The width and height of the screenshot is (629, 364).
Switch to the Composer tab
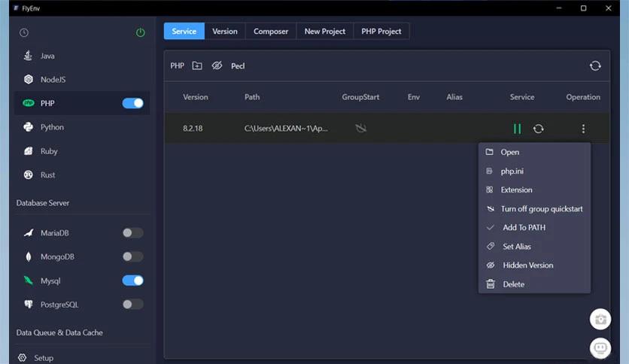(271, 32)
